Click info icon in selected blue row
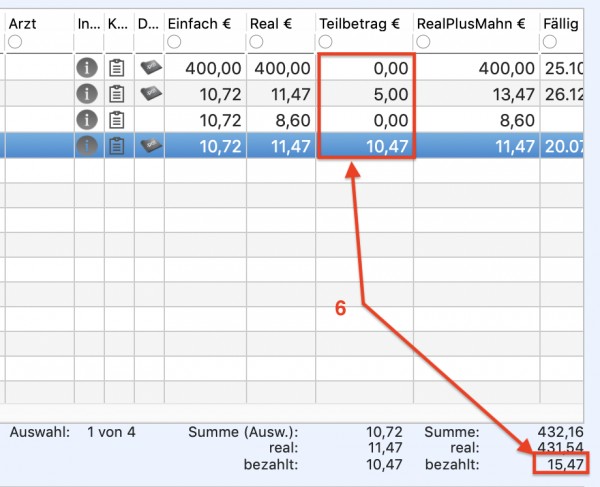The image size is (600, 487). [87, 146]
